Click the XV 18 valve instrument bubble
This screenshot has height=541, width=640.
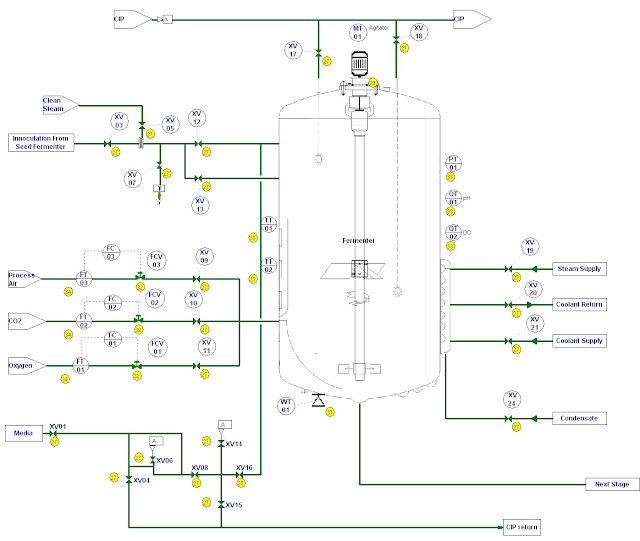click(x=419, y=32)
